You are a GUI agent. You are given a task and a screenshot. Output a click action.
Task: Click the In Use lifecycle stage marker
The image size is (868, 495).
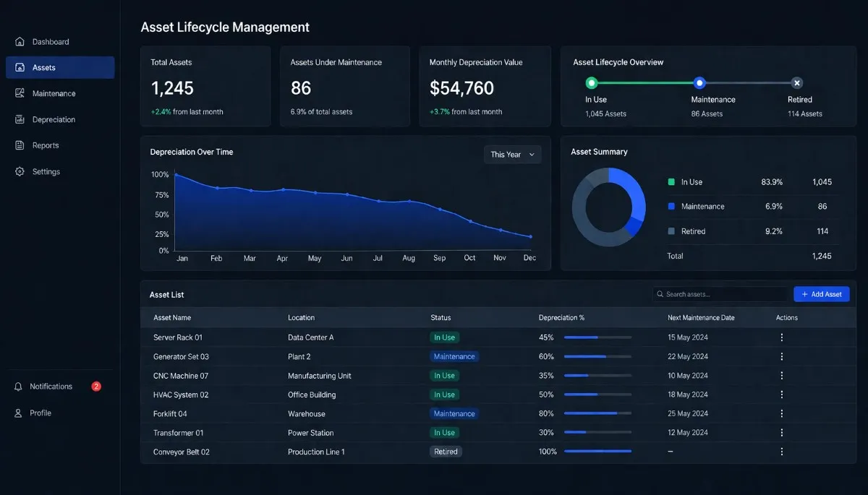point(592,83)
